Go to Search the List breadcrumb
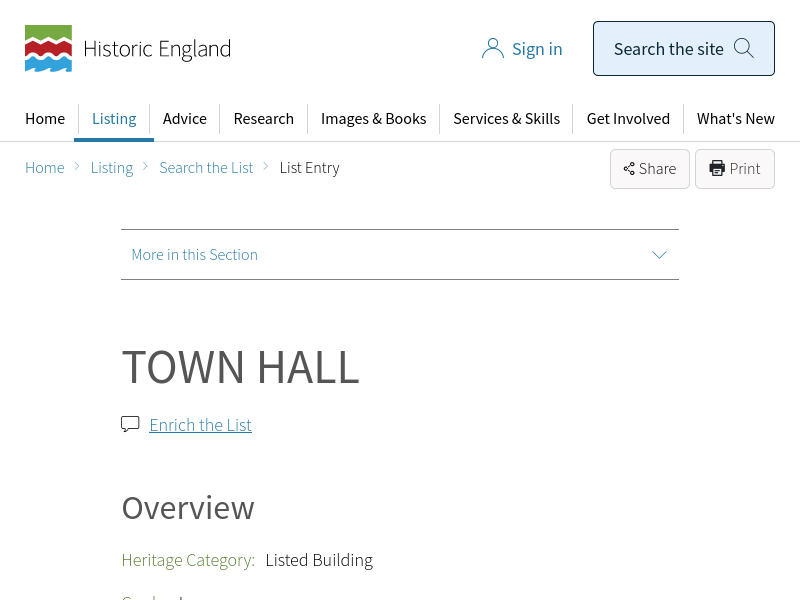Viewport: 800px width, 600px height. [x=206, y=168]
